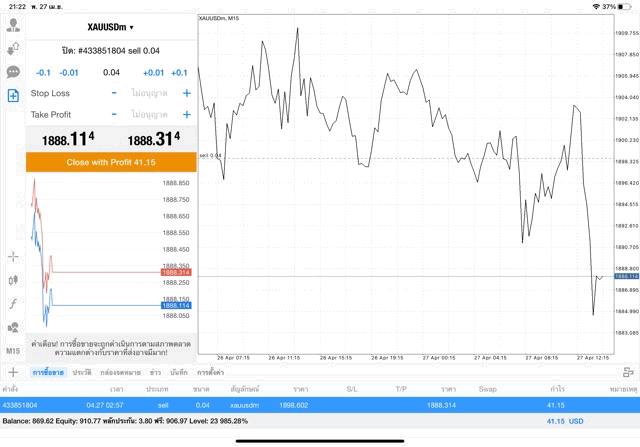Decrease volume by 0.01
Viewport: 640px width, 447px height.
tap(69, 73)
